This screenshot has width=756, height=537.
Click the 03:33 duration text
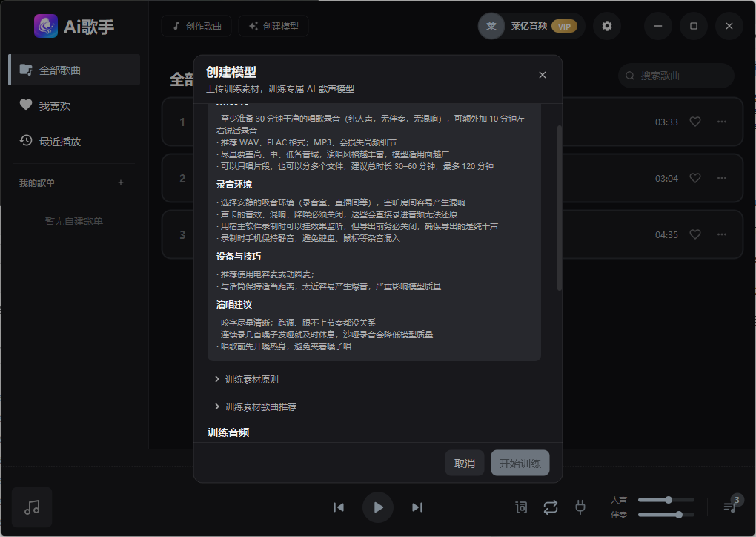[666, 122]
